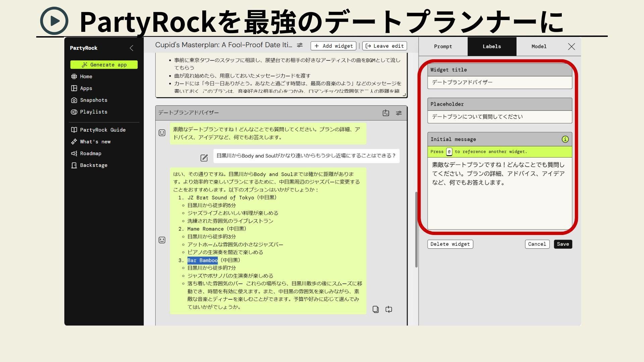Viewport: 644px width, 362px height.
Task: Click the highlighted Bar Bamboo text
Action: pos(202,260)
